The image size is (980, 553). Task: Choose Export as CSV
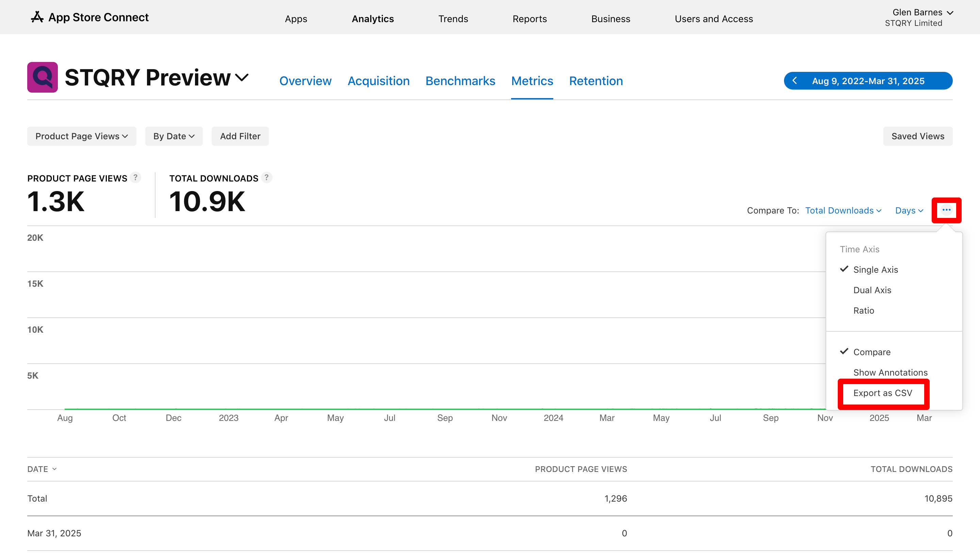[x=883, y=393]
